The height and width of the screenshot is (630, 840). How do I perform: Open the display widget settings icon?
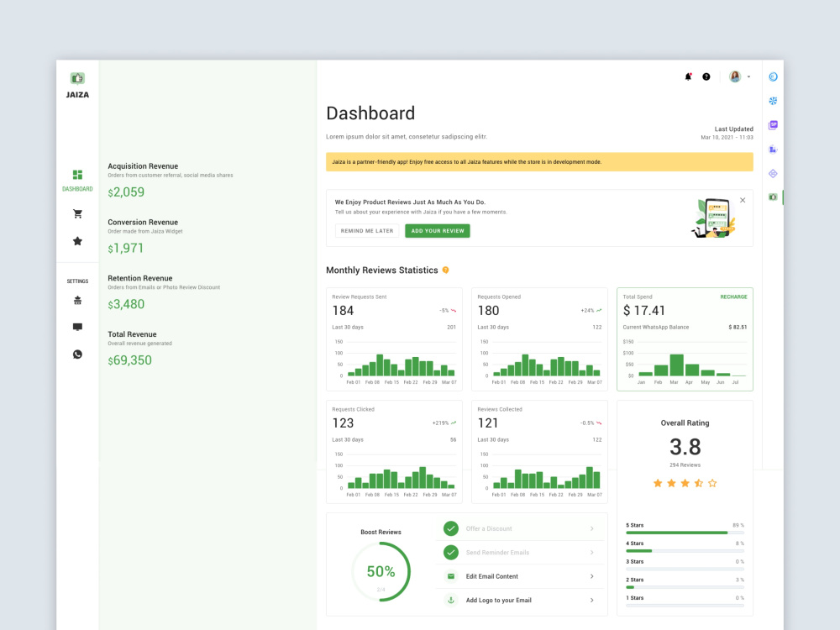77,327
